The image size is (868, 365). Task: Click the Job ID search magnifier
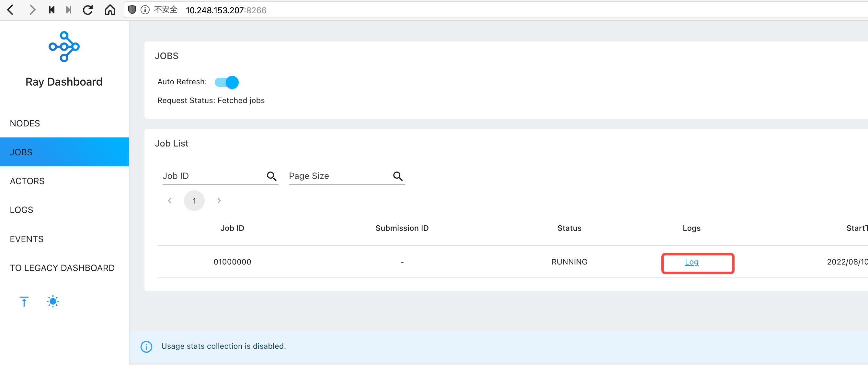click(272, 176)
